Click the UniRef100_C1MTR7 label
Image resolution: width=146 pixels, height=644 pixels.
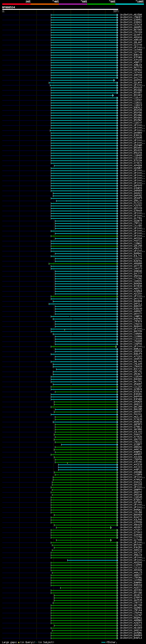[x=131, y=100]
